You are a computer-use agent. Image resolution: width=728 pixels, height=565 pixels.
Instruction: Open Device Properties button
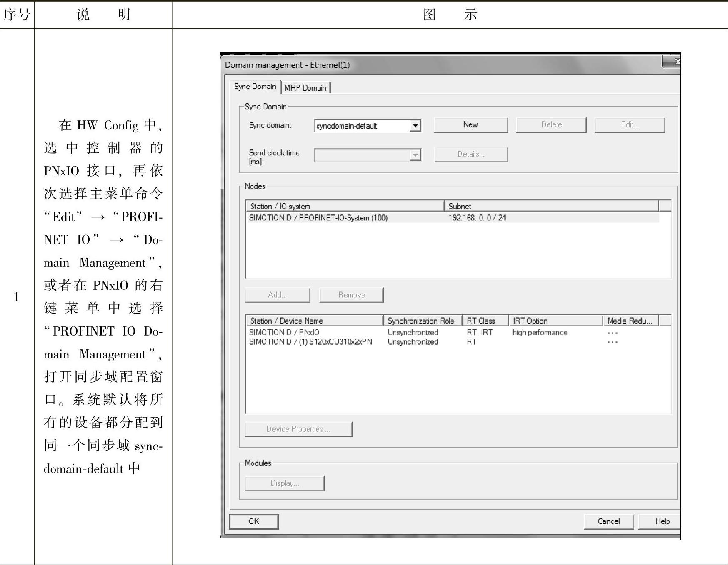point(298,429)
